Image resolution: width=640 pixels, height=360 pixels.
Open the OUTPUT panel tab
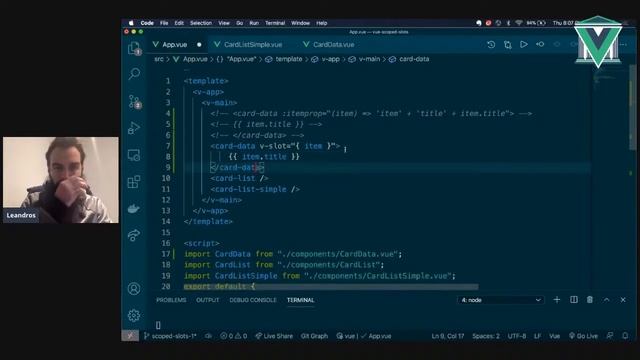coord(207,300)
